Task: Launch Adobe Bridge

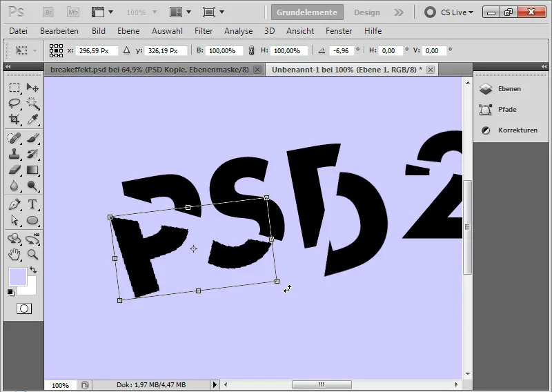Action: pos(48,12)
